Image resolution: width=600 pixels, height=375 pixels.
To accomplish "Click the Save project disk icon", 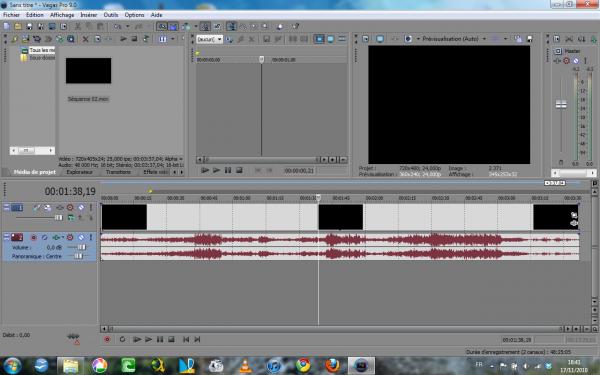I will coord(29,26).
